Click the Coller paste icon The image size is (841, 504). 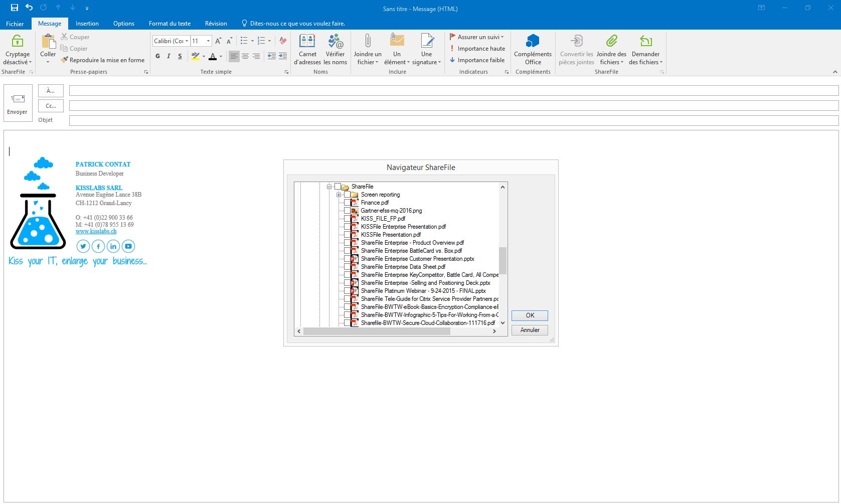click(48, 42)
